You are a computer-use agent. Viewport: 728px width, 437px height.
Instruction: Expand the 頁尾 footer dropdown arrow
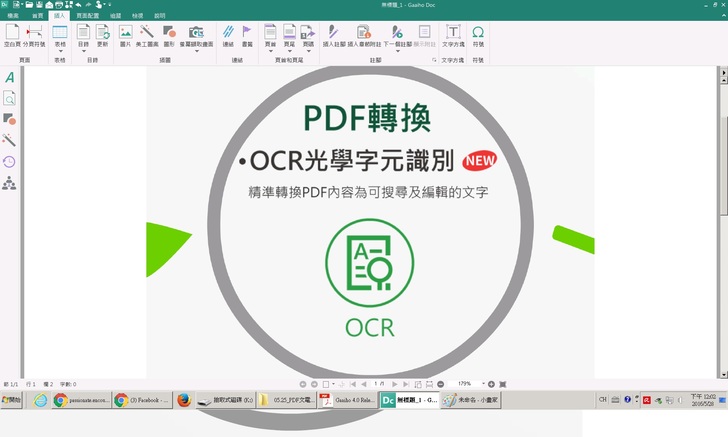pos(290,51)
